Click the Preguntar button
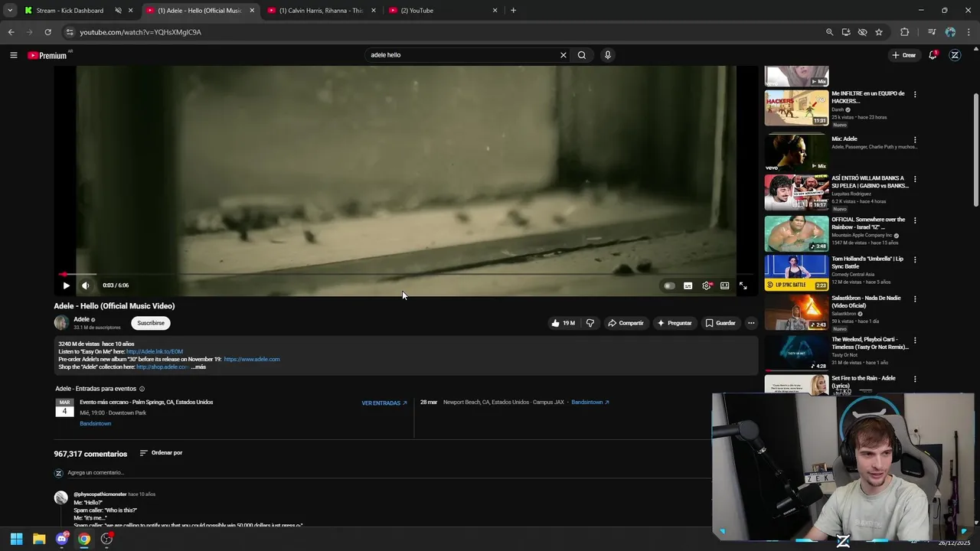Image resolution: width=980 pixels, height=551 pixels. click(674, 323)
